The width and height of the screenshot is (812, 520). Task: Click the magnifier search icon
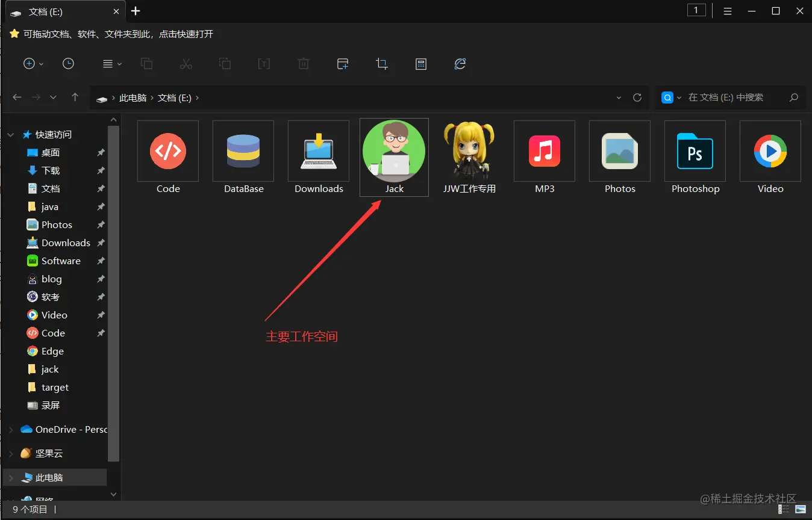794,97
